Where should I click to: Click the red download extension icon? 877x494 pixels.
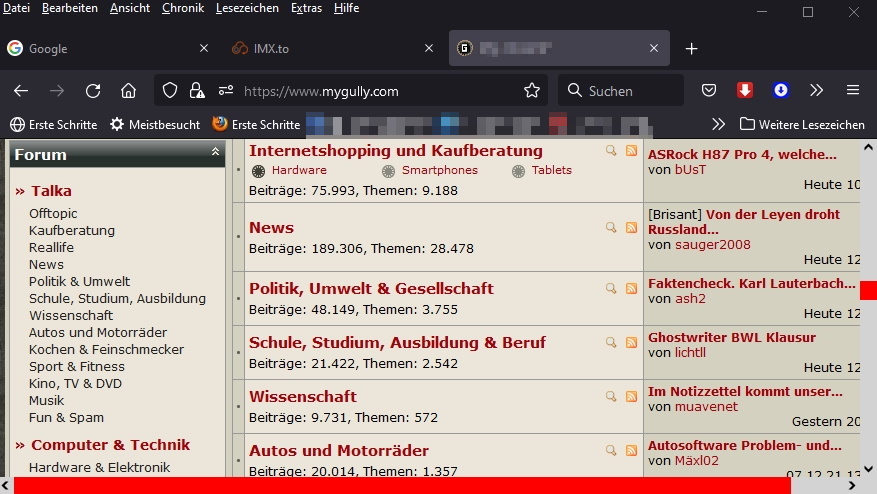pyautogui.click(x=745, y=91)
